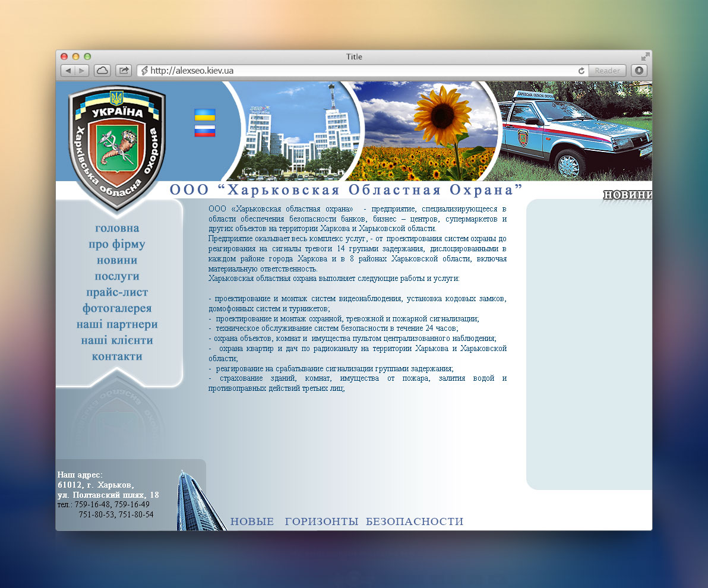Open the головна navigation link

[x=117, y=227]
